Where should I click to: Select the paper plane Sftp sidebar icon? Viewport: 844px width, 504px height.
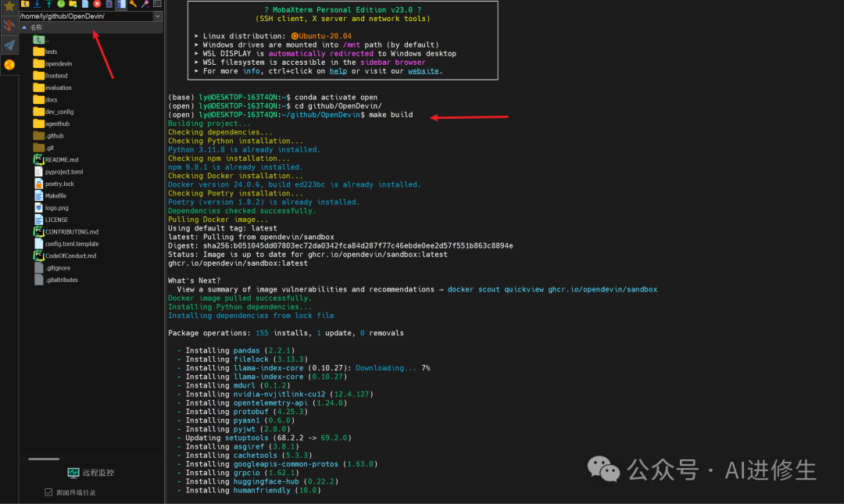pos(9,45)
